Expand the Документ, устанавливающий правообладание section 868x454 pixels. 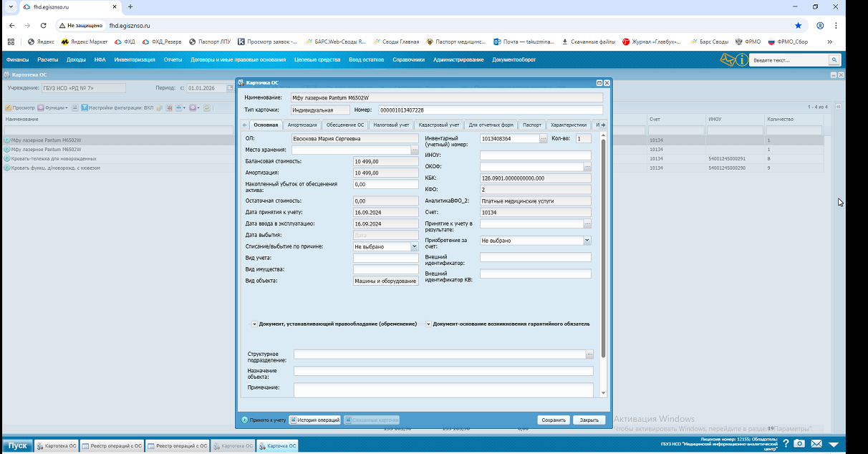pyautogui.click(x=254, y=324)
